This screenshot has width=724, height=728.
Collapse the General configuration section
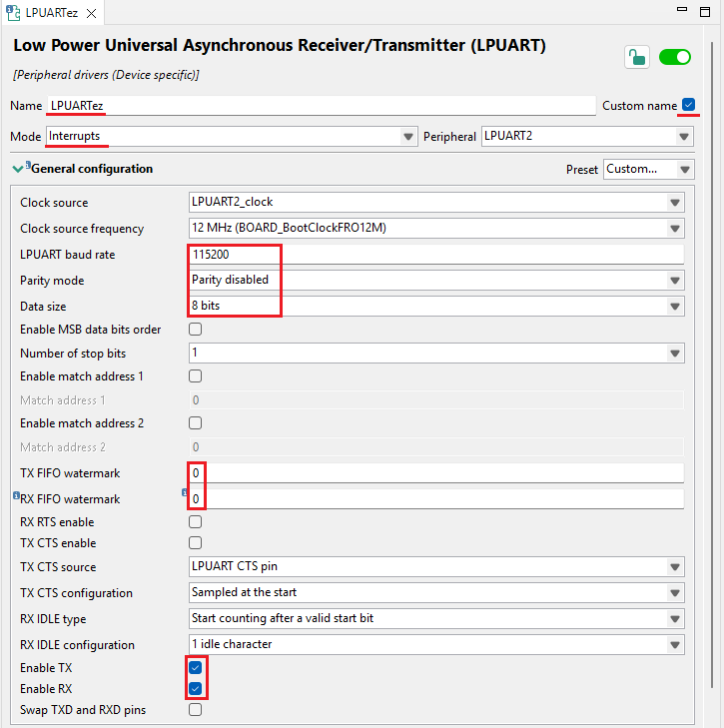(x=18, y=169)
